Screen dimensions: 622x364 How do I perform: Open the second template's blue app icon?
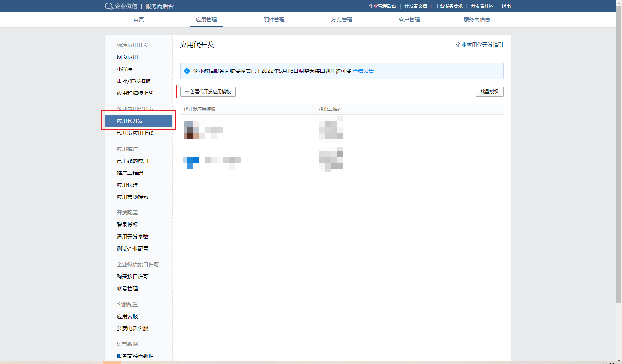click(191, 160)
